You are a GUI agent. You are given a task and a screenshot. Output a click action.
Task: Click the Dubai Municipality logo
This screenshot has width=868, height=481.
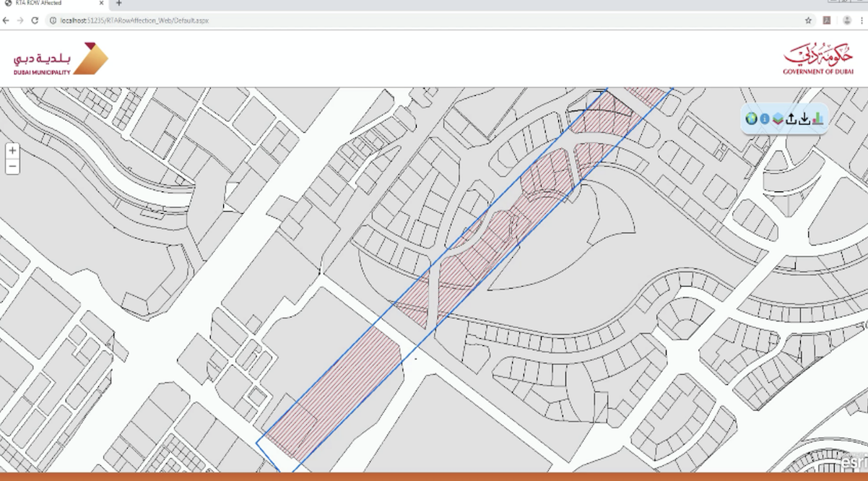(x=60, y=58)
